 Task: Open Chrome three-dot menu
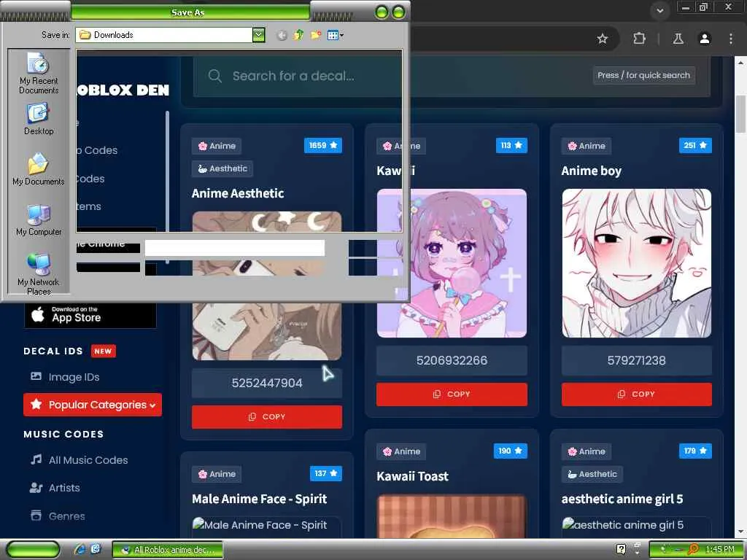731,39
